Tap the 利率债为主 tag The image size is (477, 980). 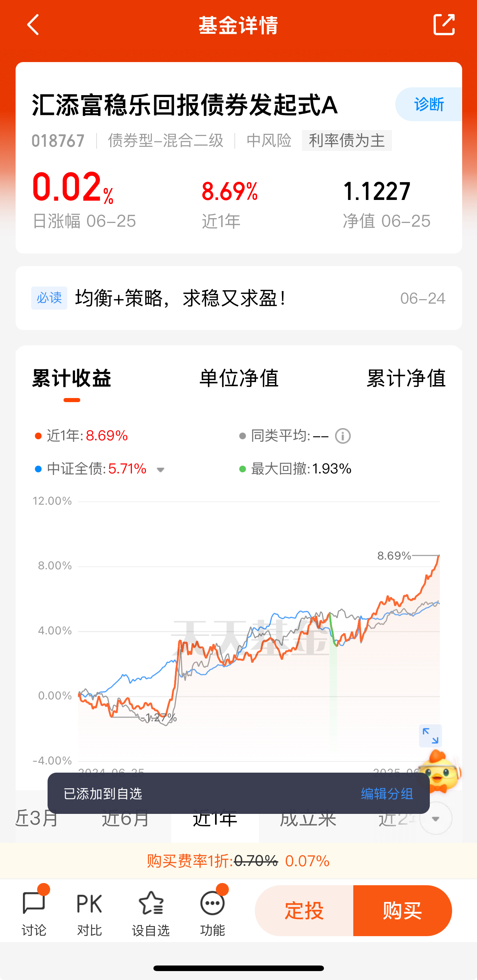[x=347, y=140]
